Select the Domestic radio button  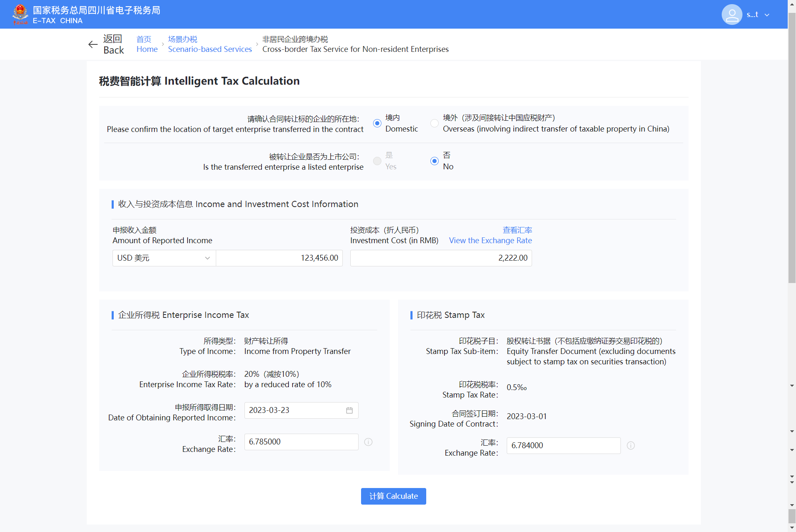(377, 123)
